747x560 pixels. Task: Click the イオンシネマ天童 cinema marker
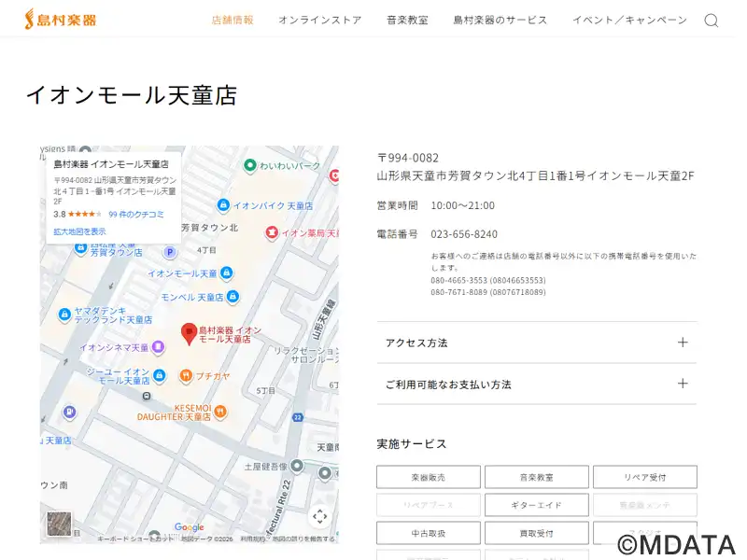point(158,347)
